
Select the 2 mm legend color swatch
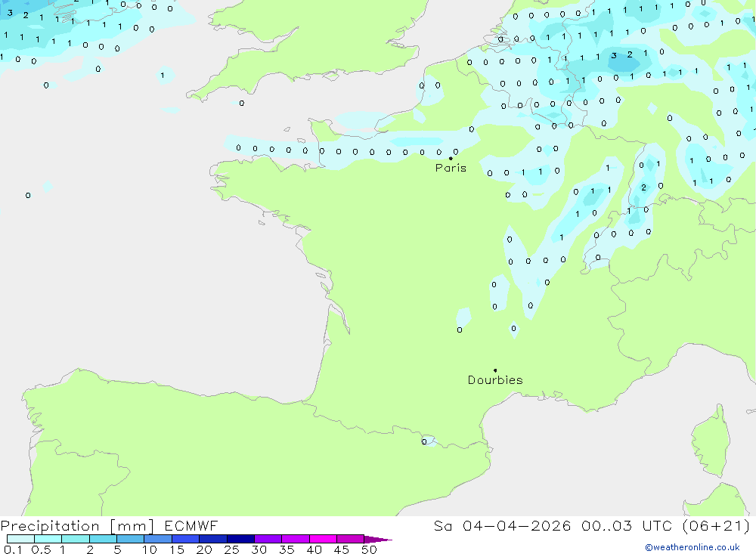103,539
